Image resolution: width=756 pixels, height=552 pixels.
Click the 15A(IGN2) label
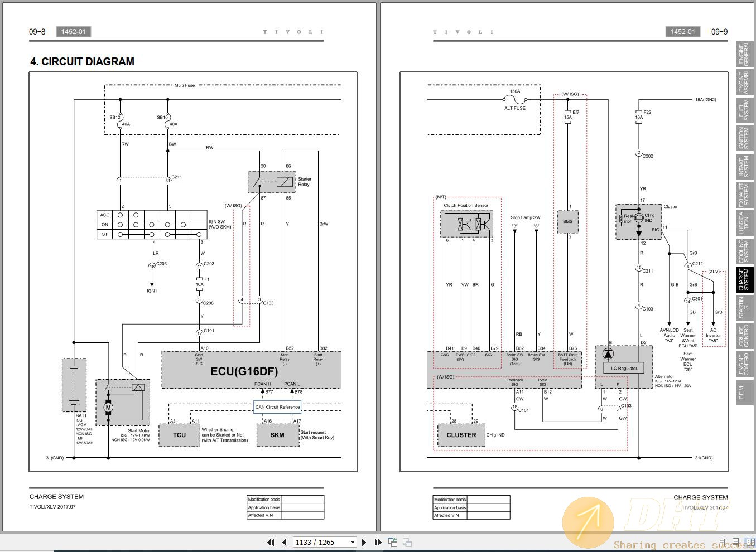[x=706, y=100]
